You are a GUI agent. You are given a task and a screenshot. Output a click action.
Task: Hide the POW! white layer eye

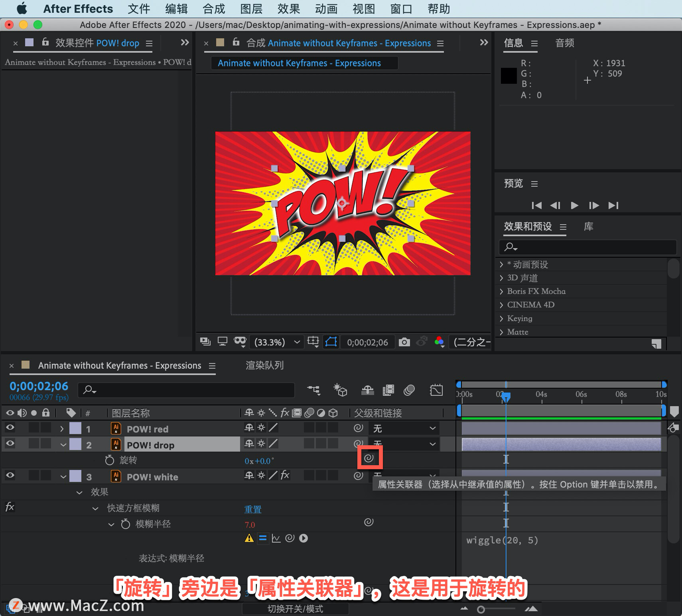tap(10, 475)
